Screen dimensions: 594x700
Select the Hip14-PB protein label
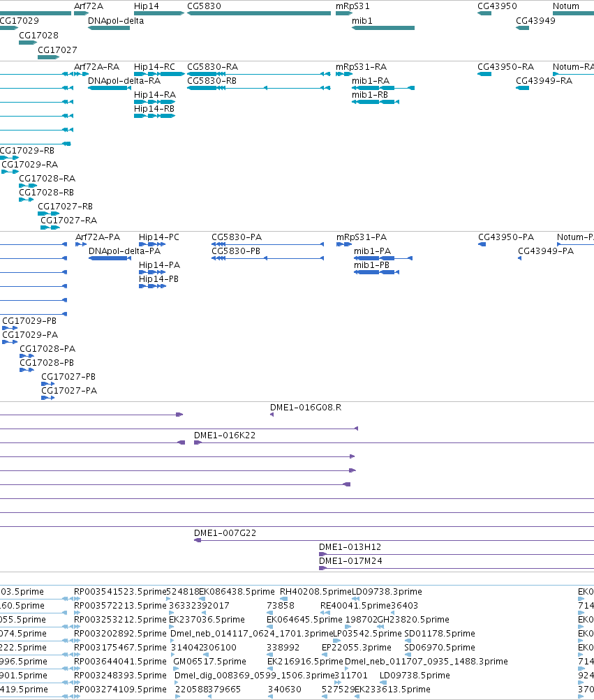point(158,279)
